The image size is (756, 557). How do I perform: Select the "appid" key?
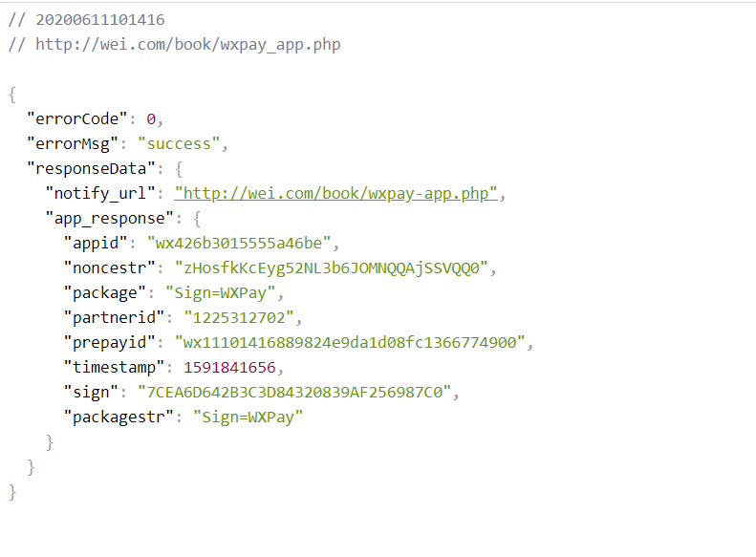pyautogui.click(x=96, y=244)
